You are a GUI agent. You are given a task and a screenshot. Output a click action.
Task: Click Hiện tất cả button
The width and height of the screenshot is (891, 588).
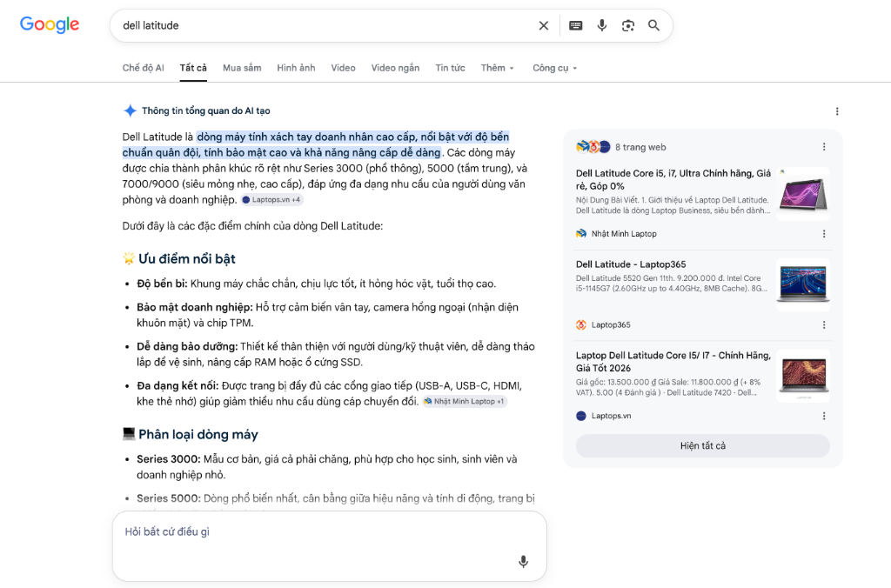click(x=703, y=446)
